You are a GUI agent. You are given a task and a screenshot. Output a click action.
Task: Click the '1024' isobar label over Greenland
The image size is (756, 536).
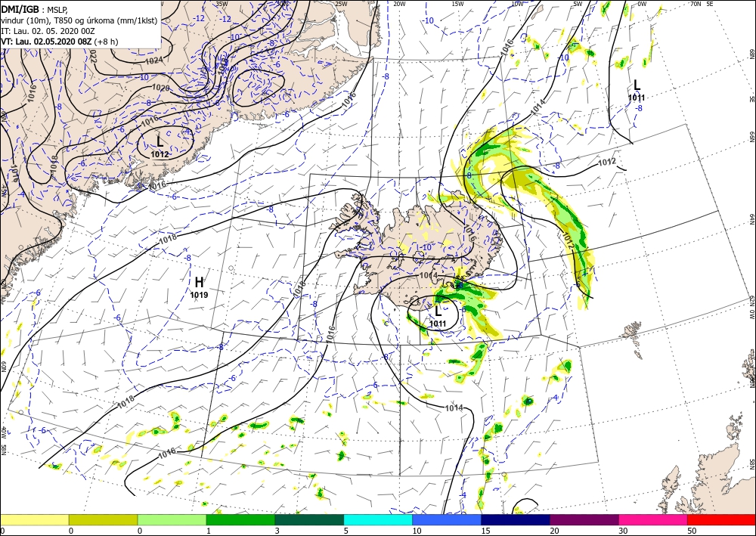pyautogui.click(x=153, y=60)
